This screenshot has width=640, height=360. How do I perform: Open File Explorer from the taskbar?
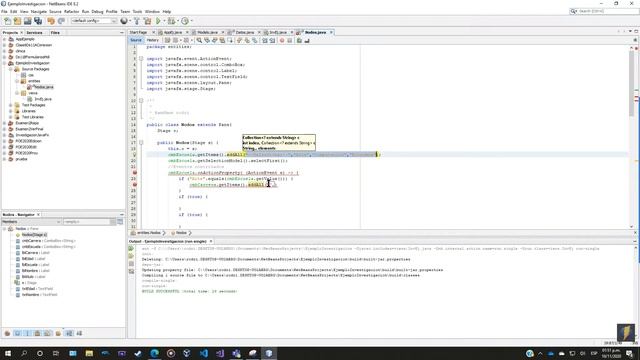tap(89, 353)
